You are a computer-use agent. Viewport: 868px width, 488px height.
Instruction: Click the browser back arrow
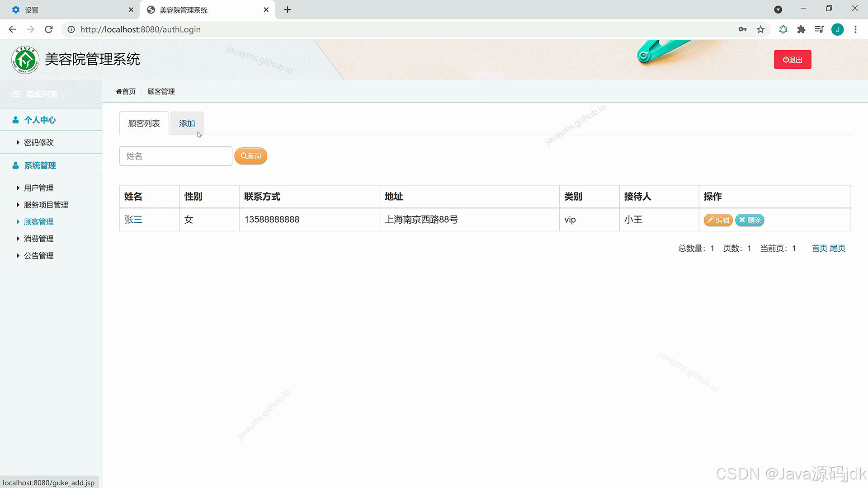(x=12, y=29)
